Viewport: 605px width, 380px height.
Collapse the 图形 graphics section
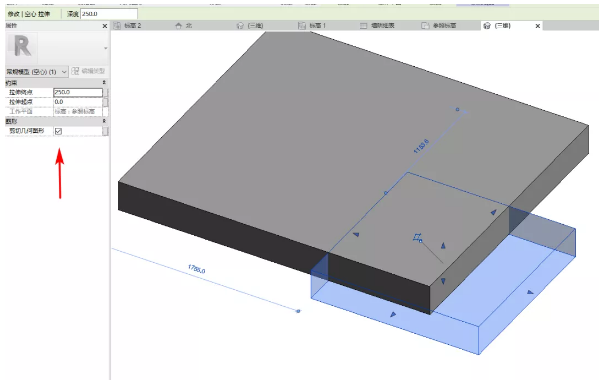(x=104, y=121)
